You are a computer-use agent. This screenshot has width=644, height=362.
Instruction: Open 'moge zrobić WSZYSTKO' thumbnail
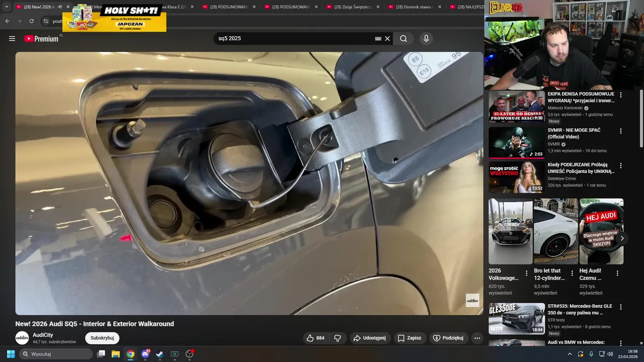coord(517,177)
